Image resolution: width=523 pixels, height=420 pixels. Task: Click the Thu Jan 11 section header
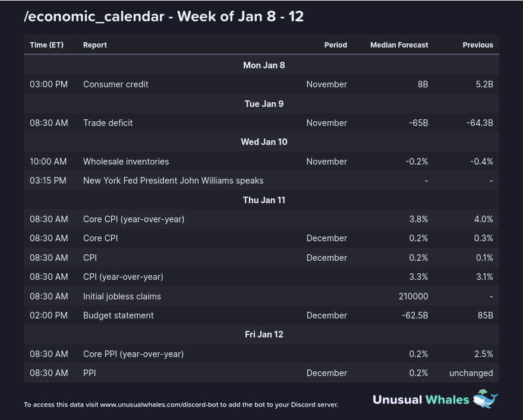pyautogui.click(x=264, y=200)
